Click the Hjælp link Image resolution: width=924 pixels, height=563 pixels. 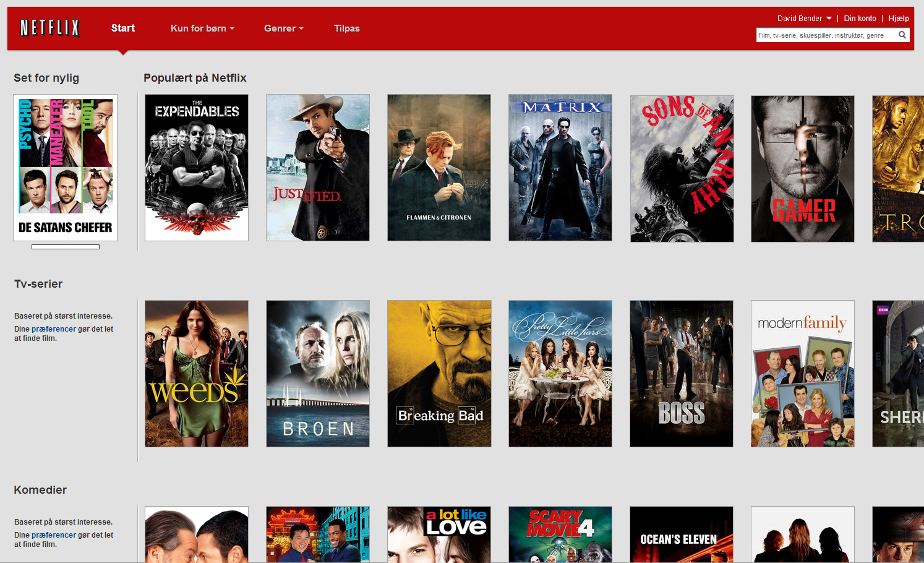(x=899, y=19)
